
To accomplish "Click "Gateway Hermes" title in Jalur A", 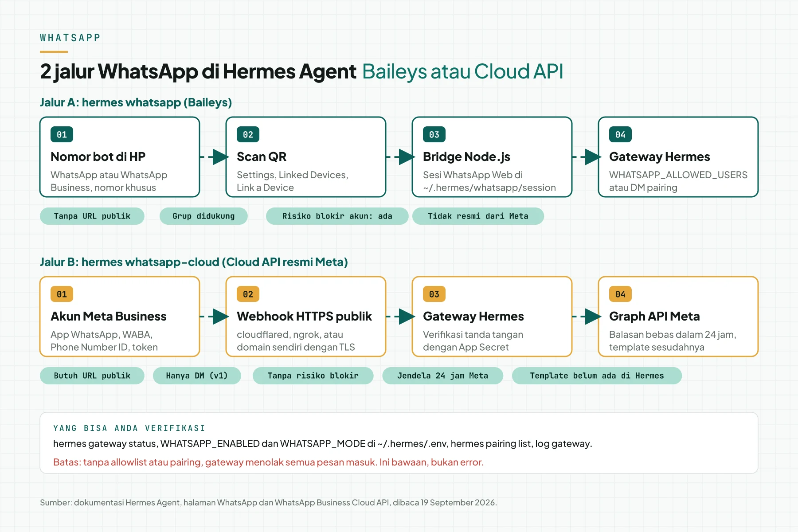I will click(659, 156).
